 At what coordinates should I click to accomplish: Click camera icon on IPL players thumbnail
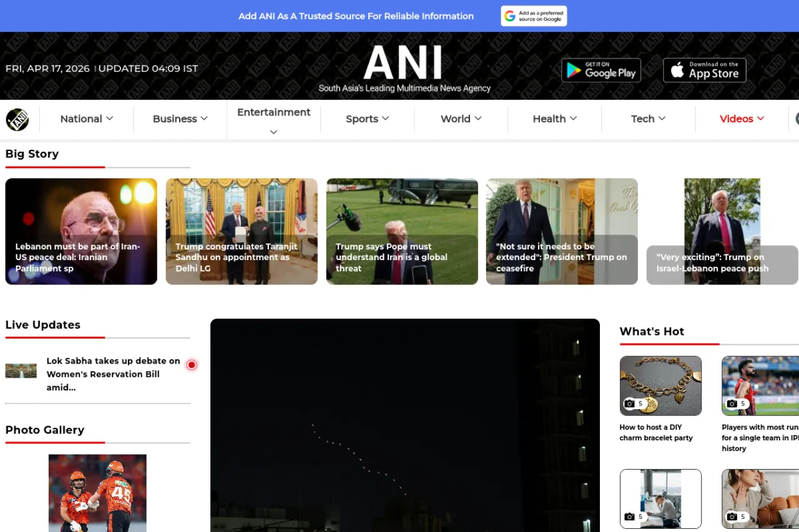pos(732,404)
